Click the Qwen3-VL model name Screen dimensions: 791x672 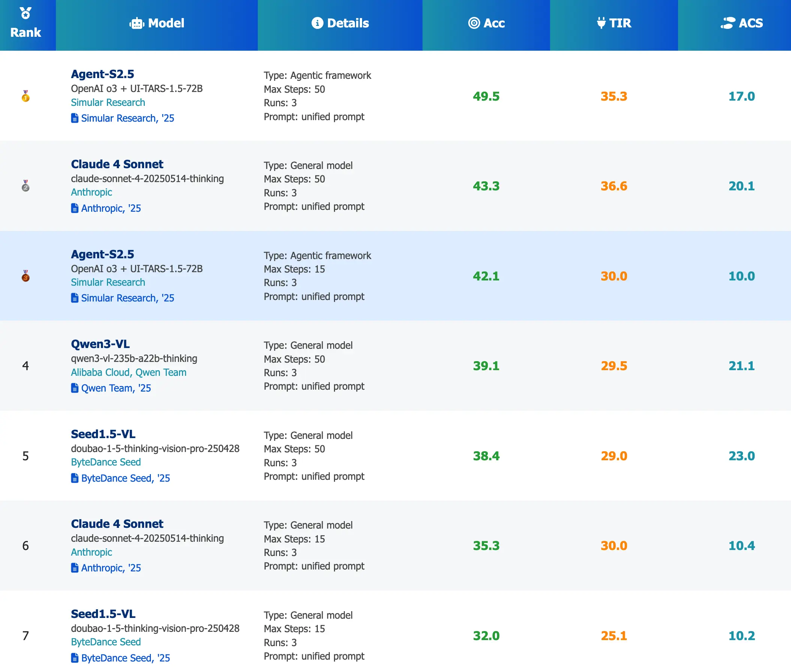coord(100,344)
